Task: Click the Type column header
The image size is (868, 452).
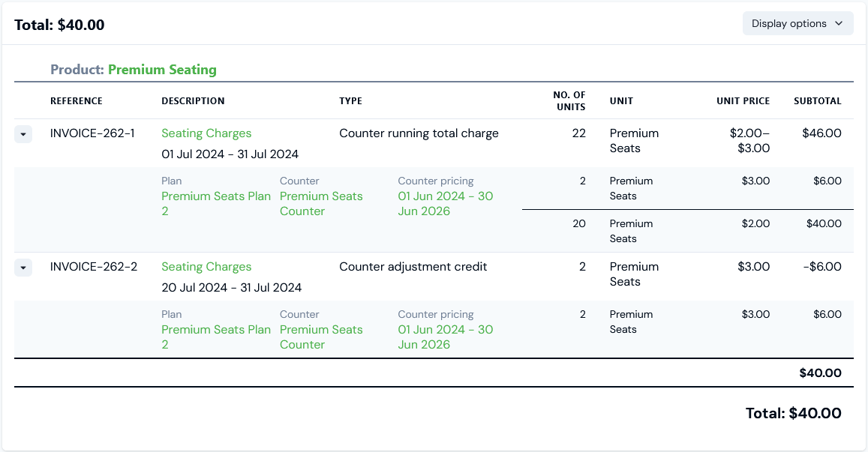Action: [350, 101]
